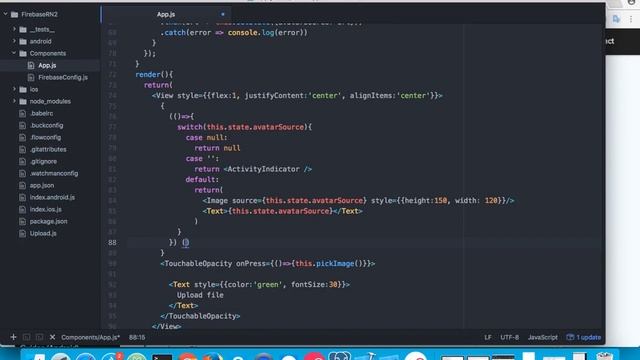
Task: Open app.json in the tree
Action: tap(42, 185)
